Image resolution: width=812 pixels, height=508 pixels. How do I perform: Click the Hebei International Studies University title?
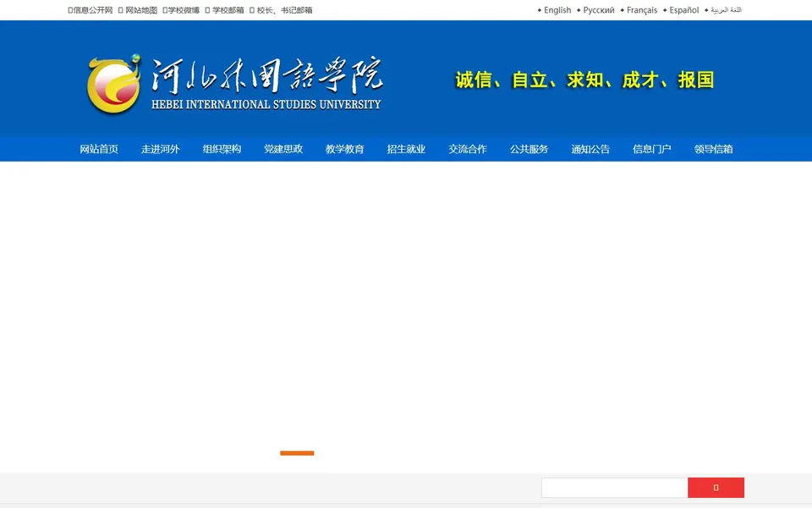266,84
